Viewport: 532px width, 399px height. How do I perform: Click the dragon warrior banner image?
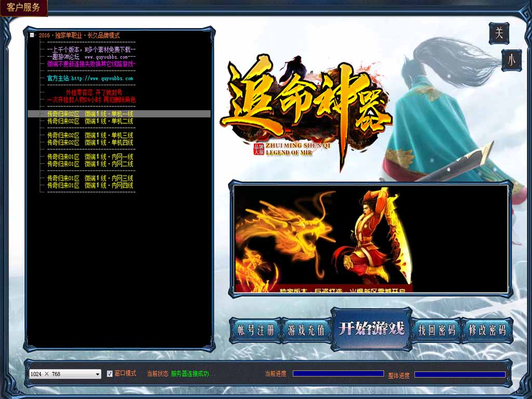[x=370, y=238]
